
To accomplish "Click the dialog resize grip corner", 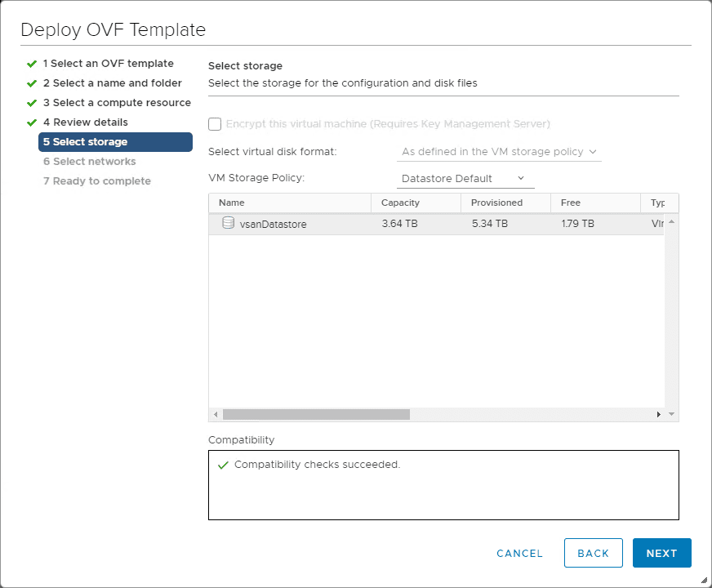I will pyautogui.click(x=704, y=580).
